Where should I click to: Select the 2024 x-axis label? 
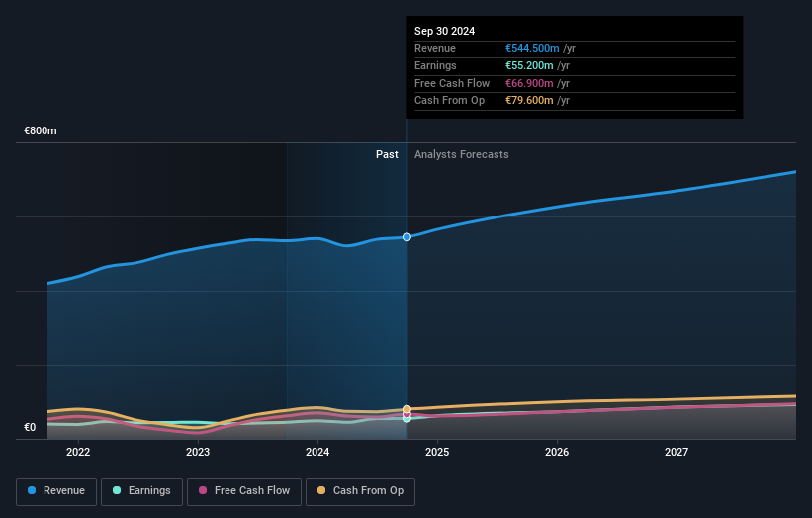click(x=317, y=452)
